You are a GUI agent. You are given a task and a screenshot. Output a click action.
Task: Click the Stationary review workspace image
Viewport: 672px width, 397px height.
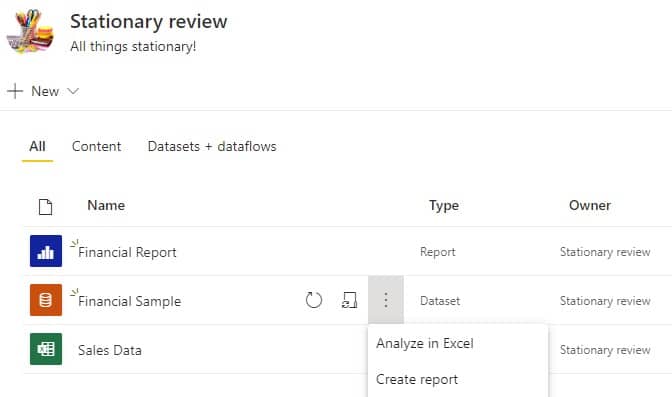[x=30, y=31]
